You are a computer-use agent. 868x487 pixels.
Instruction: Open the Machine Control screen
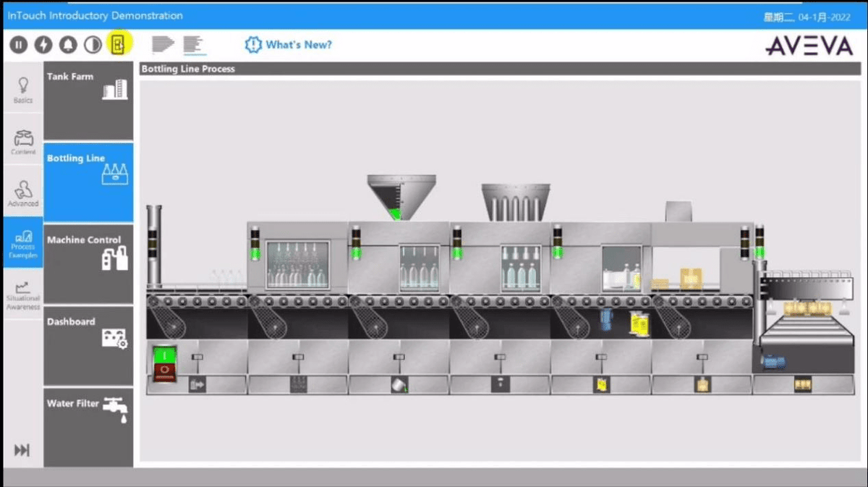pyautogui.click(x=88, y=263)
